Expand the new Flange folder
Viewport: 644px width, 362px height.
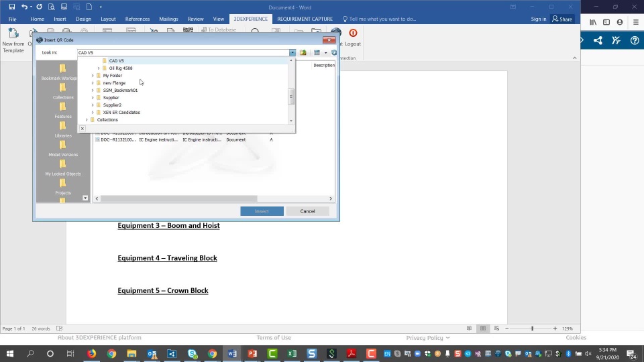pos(93,83)
